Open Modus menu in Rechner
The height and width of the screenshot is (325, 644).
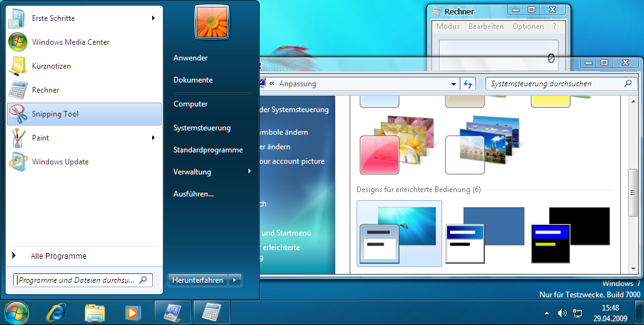tap(448, 26)
